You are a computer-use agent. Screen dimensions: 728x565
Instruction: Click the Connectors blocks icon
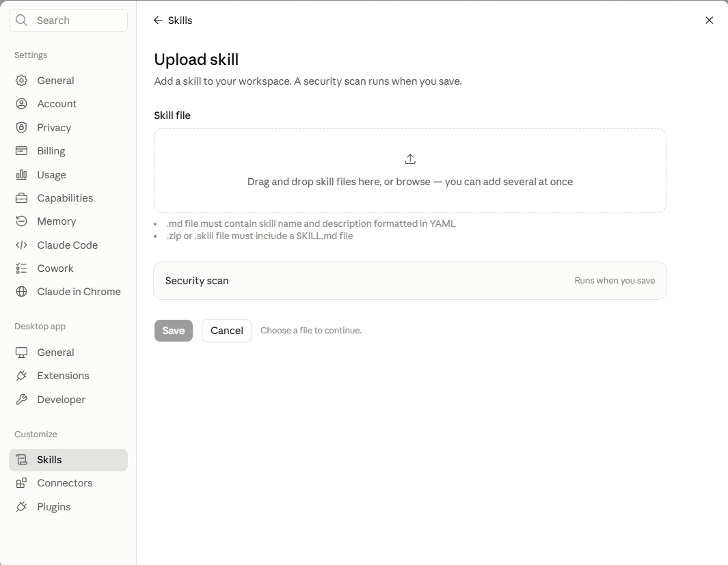[21, 483]
